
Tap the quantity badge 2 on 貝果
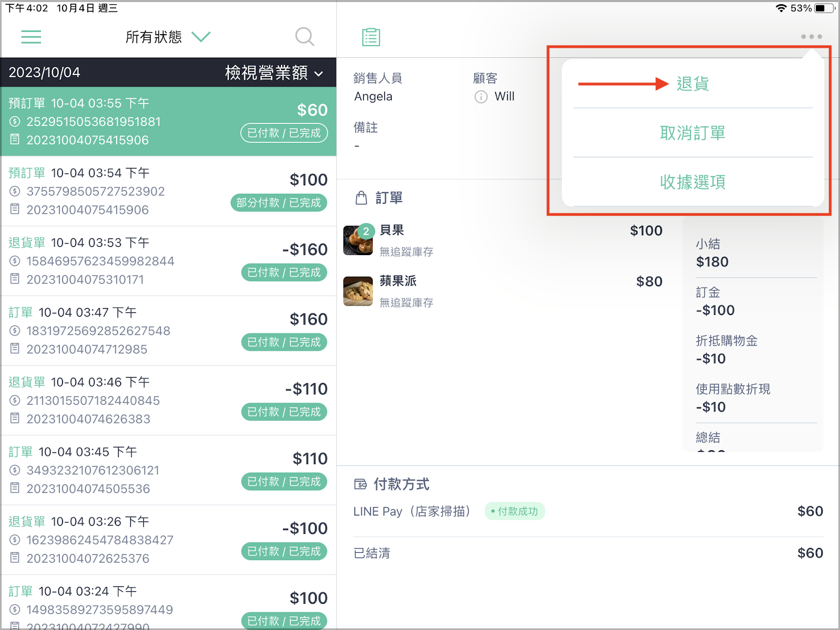click(366, 232)
